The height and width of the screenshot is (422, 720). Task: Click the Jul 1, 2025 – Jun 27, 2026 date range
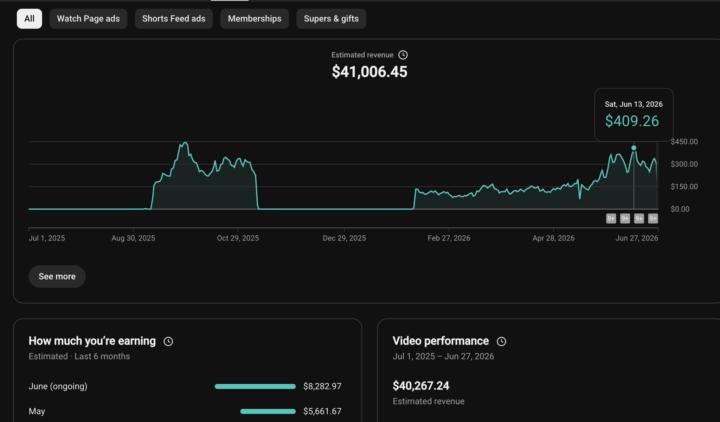443,356
